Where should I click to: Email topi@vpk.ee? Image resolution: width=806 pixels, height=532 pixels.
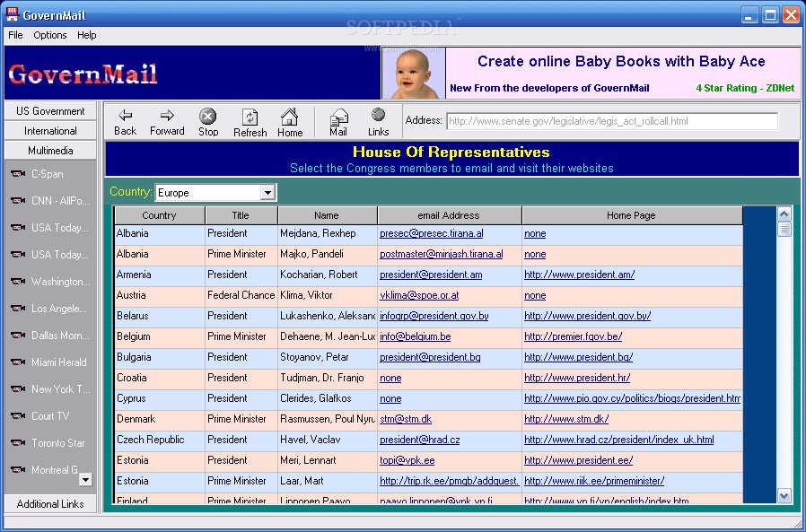click(407, 460)
